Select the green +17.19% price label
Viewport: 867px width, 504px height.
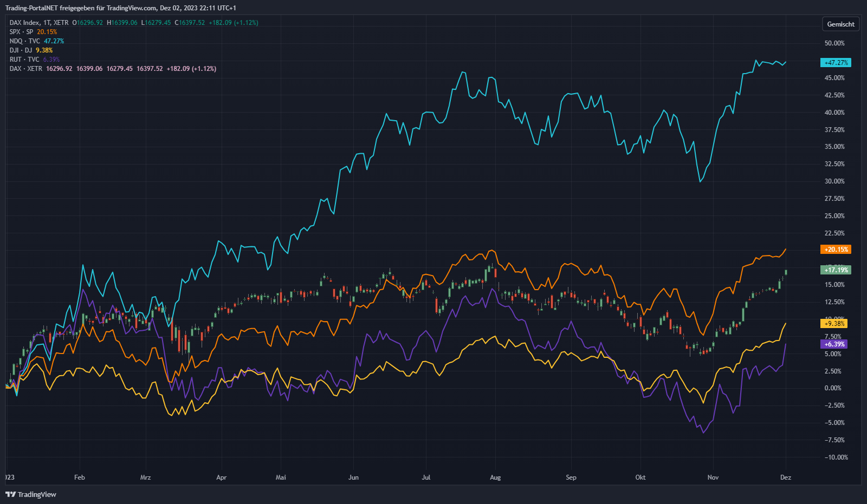tap(836, 270)
